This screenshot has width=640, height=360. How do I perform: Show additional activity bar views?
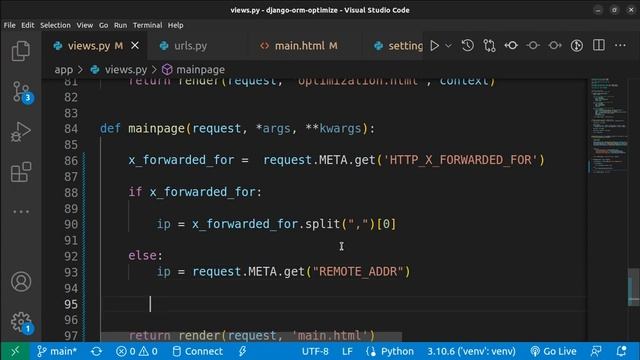21,212
